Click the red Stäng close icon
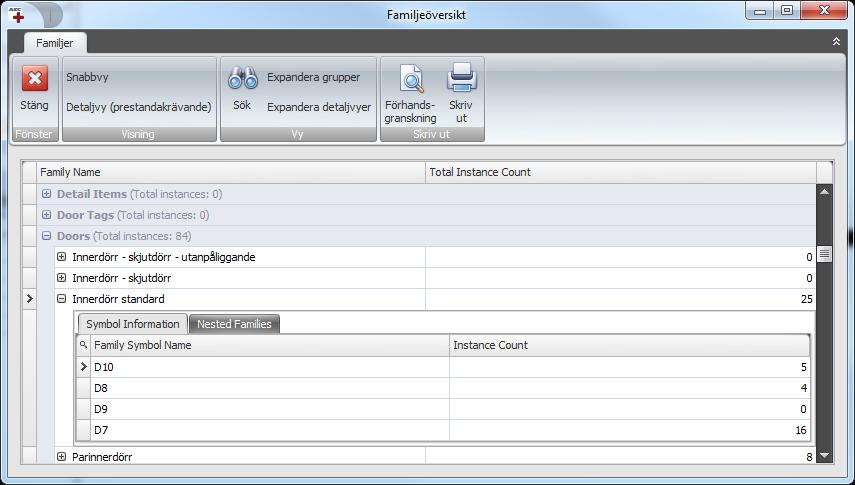The image size is (855, 485). [35, 78]
